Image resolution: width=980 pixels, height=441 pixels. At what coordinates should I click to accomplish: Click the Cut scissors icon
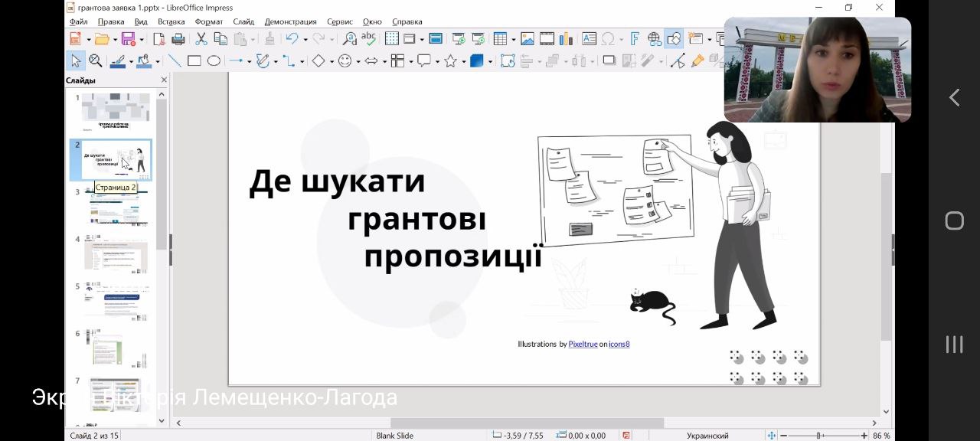point(201,39)
